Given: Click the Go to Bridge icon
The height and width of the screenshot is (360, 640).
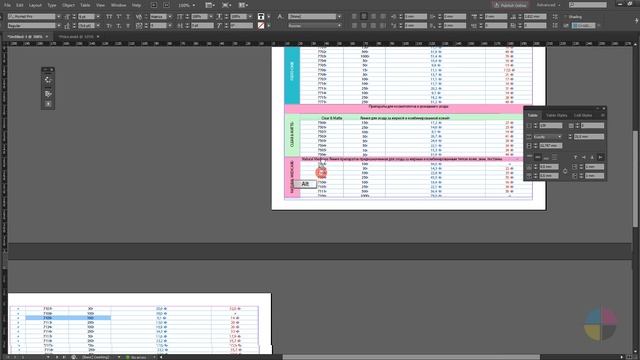Looking at the screenshot, I should 153,5.
